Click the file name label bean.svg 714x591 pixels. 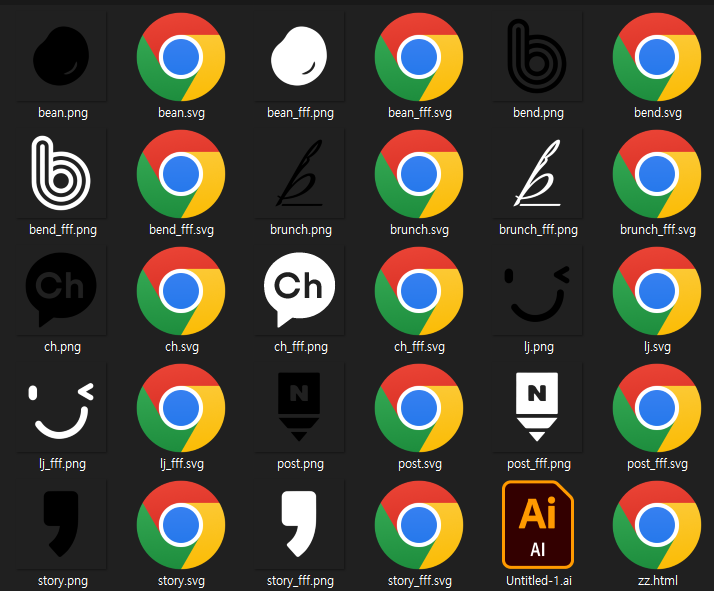coord(181,112)
